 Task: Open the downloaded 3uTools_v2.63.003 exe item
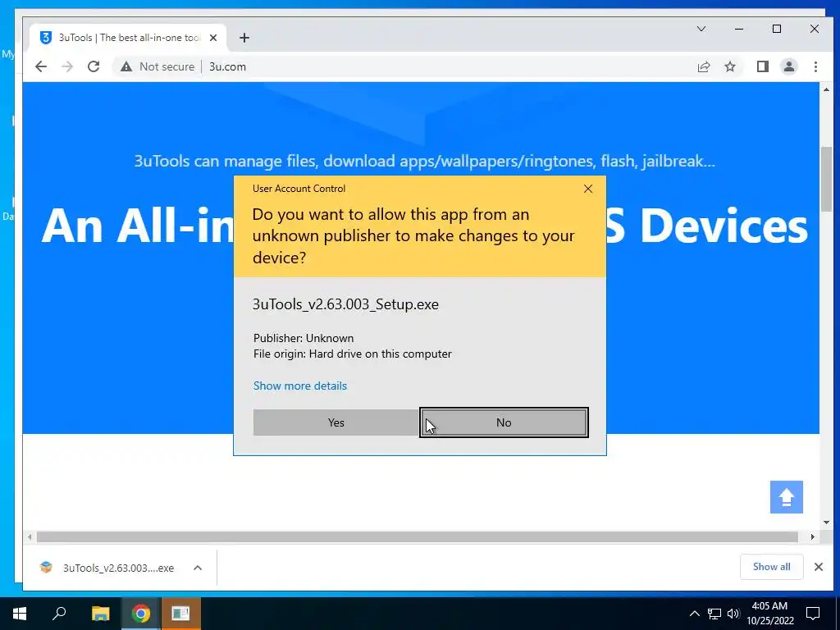107,568
